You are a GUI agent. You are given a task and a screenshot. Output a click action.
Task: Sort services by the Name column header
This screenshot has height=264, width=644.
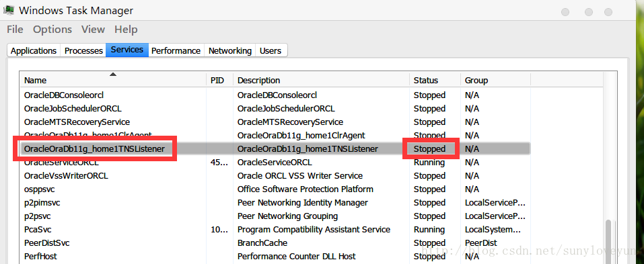pyautogui.click(x=113, y=80)
